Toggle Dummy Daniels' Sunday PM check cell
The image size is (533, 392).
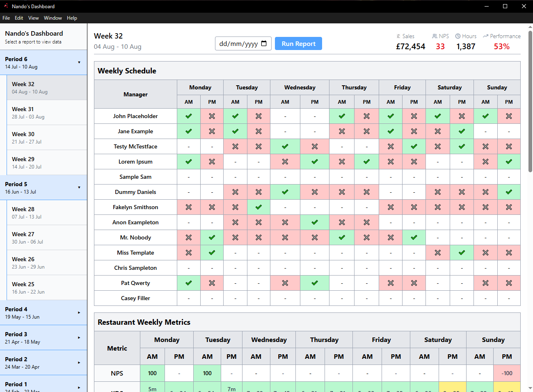(509, 192)
